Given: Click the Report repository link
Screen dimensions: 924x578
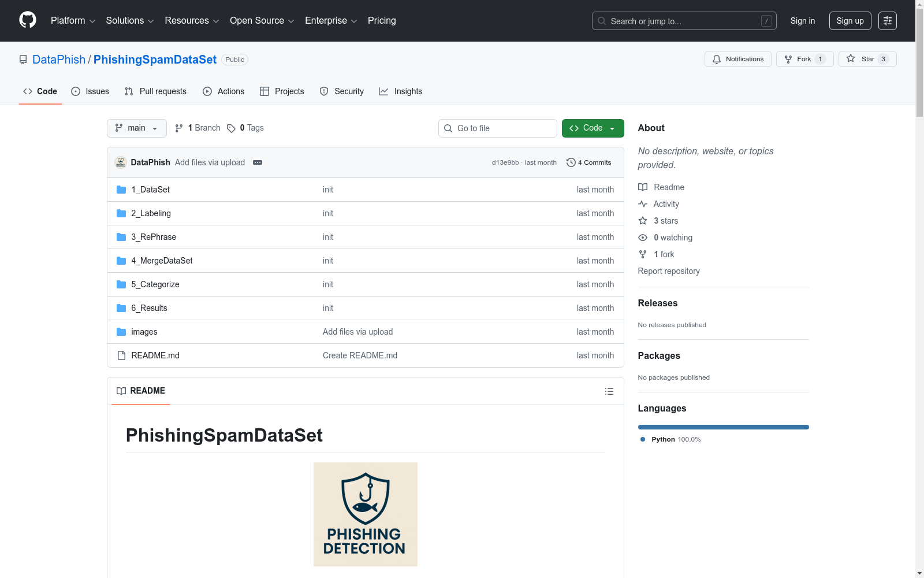Looking at the screenshot, I should click(x=669, y=271).
